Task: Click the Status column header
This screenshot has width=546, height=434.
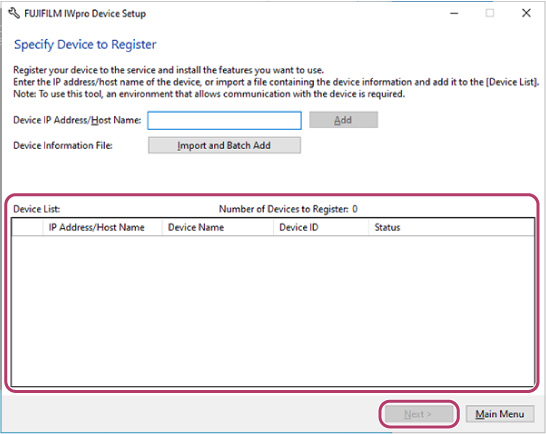Action: pos(451,227)
